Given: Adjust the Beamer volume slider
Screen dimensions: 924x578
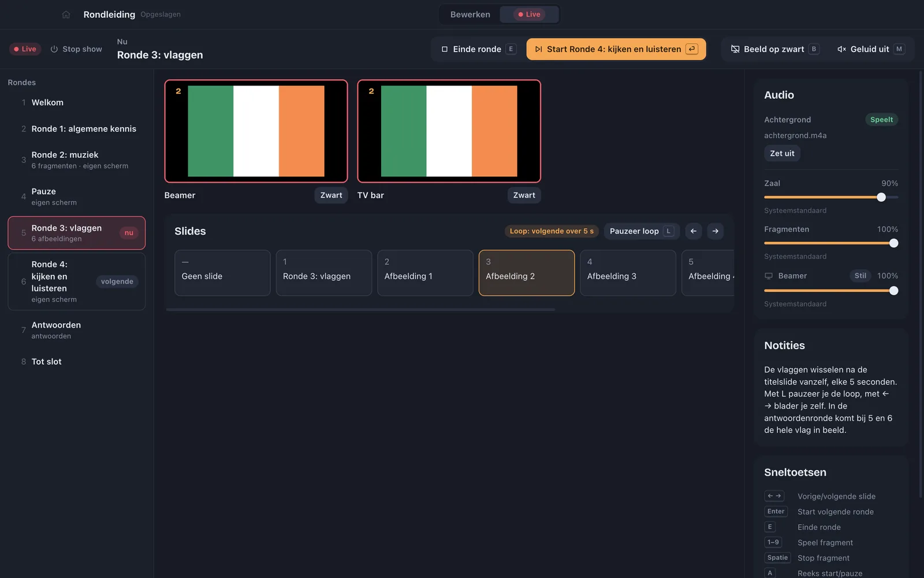Looking at the screenshot, I should (x=831, y=291).
